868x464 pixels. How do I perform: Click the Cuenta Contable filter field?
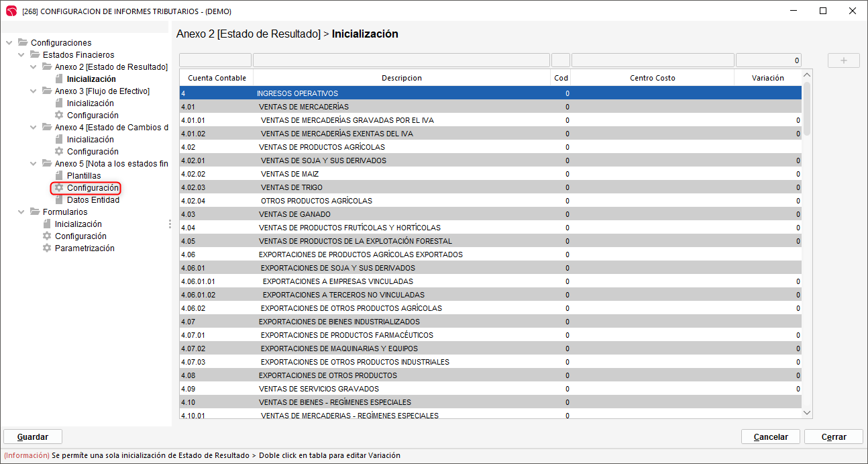tap(215, 60)
